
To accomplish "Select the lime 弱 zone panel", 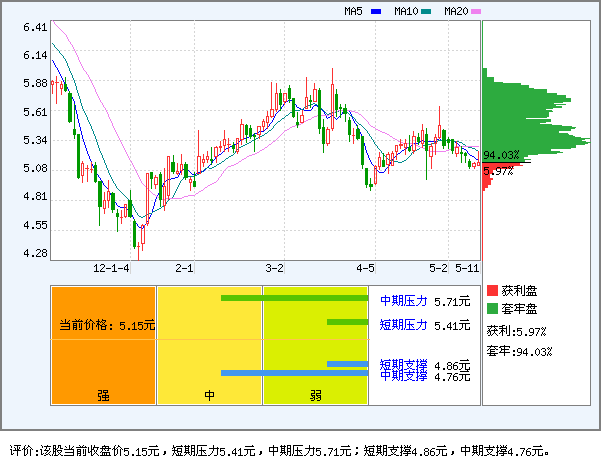I will pyautogui.click(x=316, y=345).
